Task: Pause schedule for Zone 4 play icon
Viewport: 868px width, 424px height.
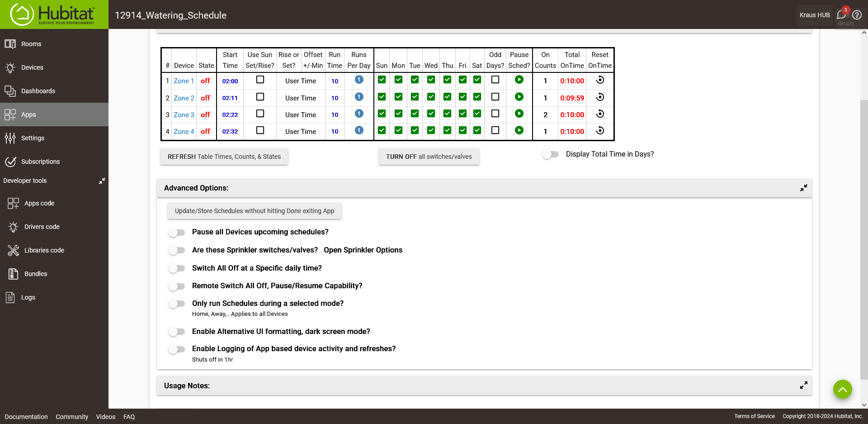Action: tap(519, 130)
